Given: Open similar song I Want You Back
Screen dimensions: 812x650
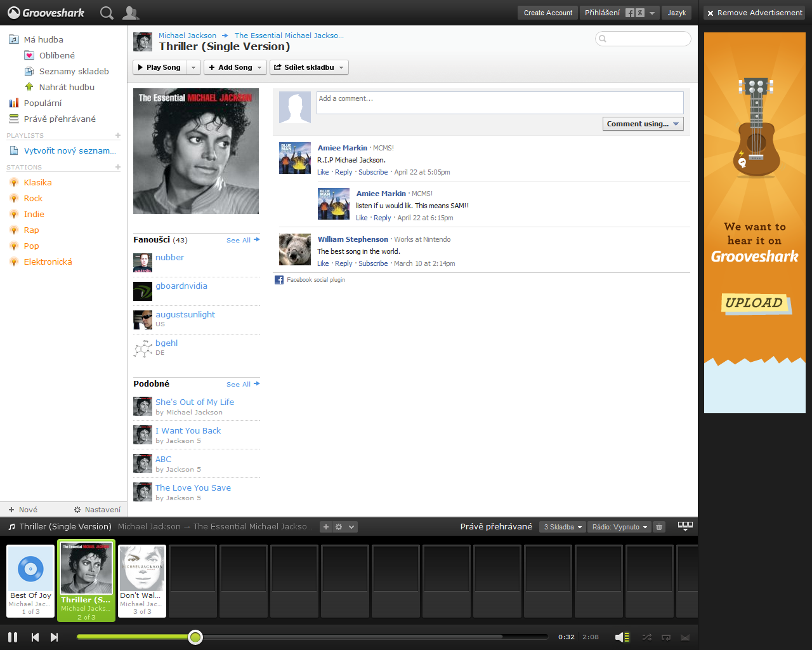Looking at the screenshot, I should point(188,430).
